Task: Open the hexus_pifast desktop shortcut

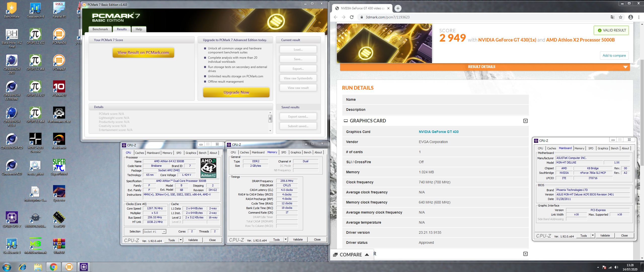Action: 35,167
